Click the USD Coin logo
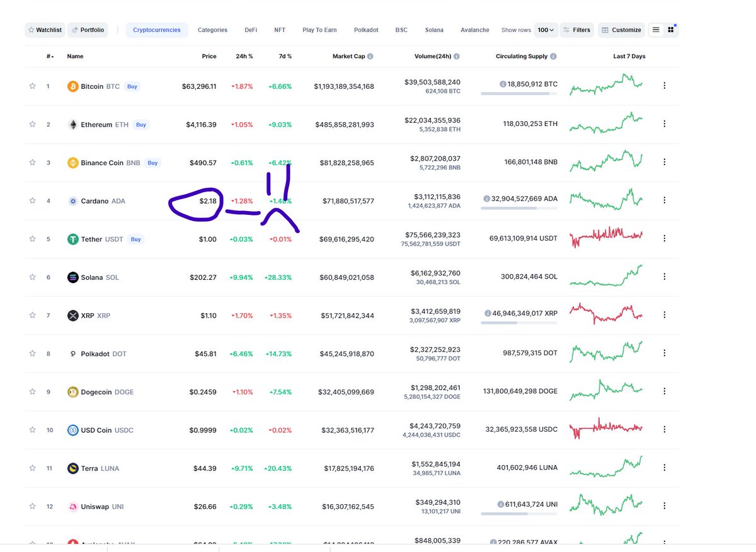The image size is (756, 552). (73, 430)
